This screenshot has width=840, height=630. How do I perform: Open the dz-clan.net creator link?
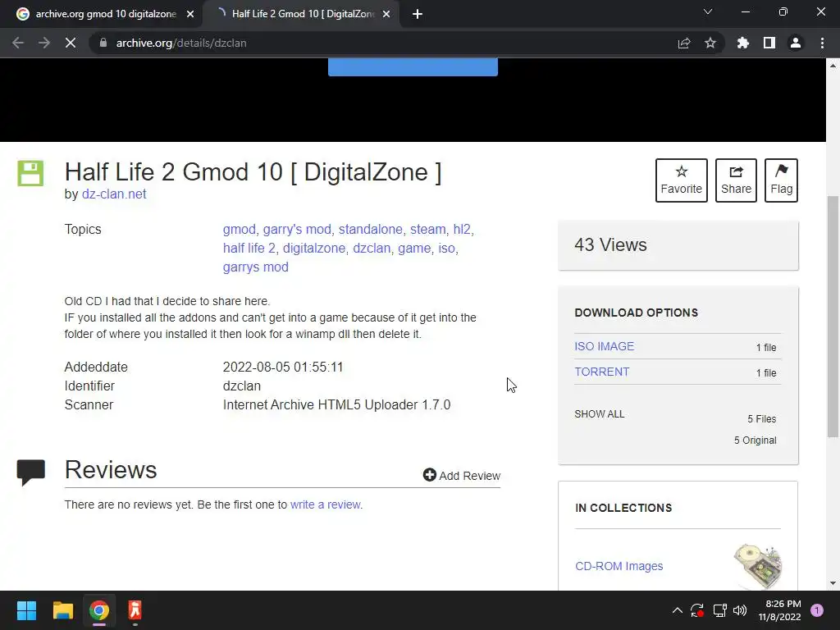[113, 194]
